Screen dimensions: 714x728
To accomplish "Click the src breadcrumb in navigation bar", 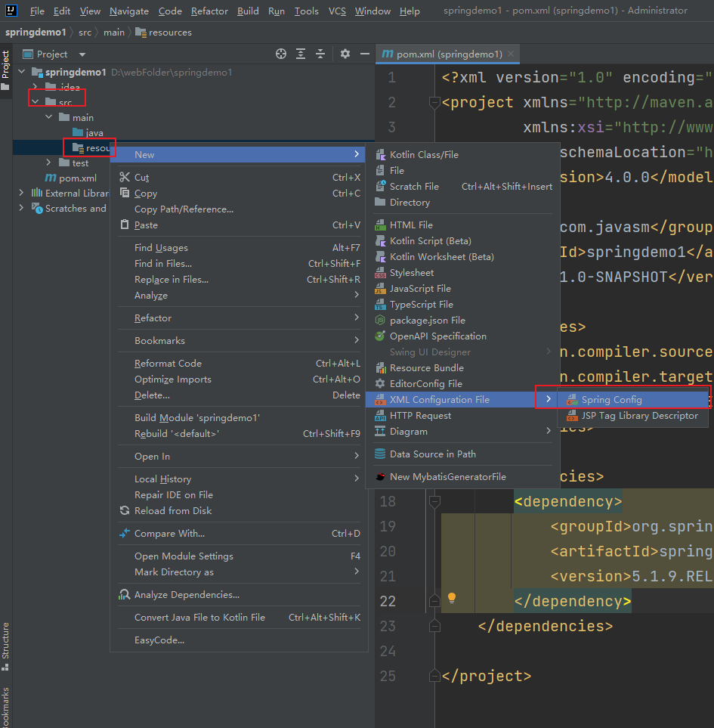I will 85,33.
